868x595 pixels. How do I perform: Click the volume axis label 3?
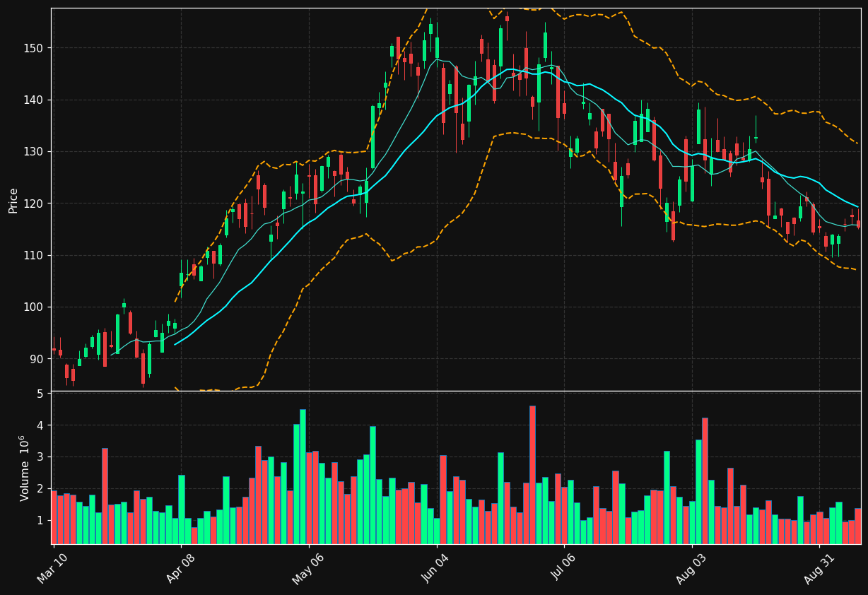coord(40,457)
